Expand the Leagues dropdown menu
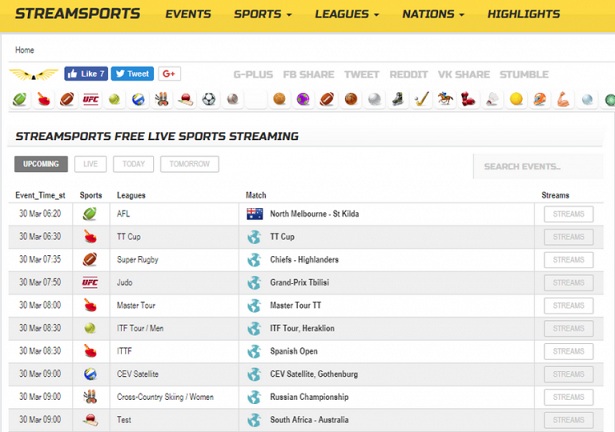 (347, 14)
